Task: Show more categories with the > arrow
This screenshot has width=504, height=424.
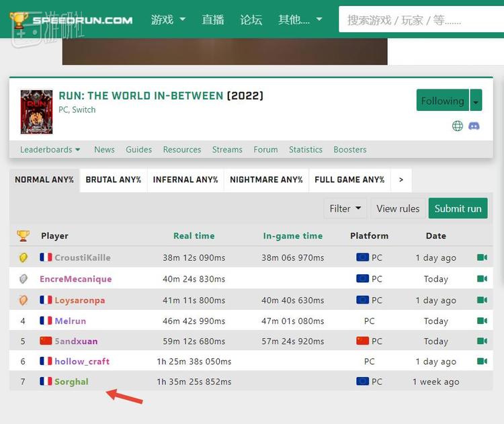Action: pos(401,180)
